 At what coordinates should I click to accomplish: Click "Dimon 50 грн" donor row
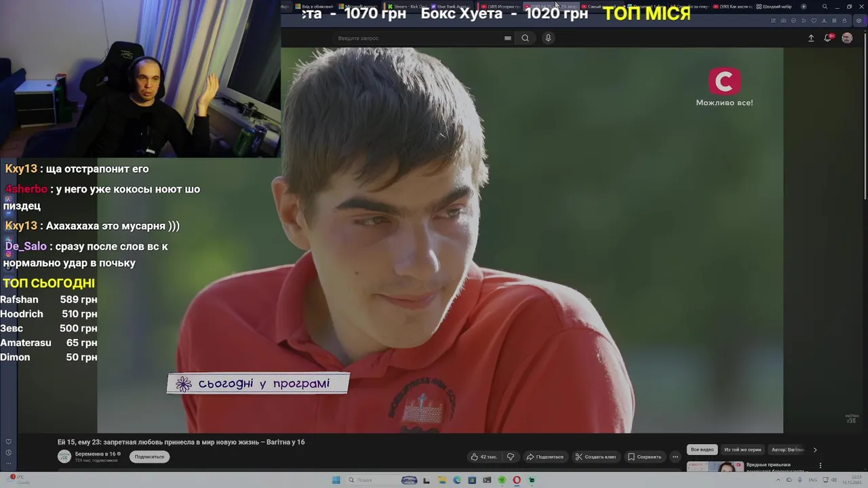[x=49, y=357]
